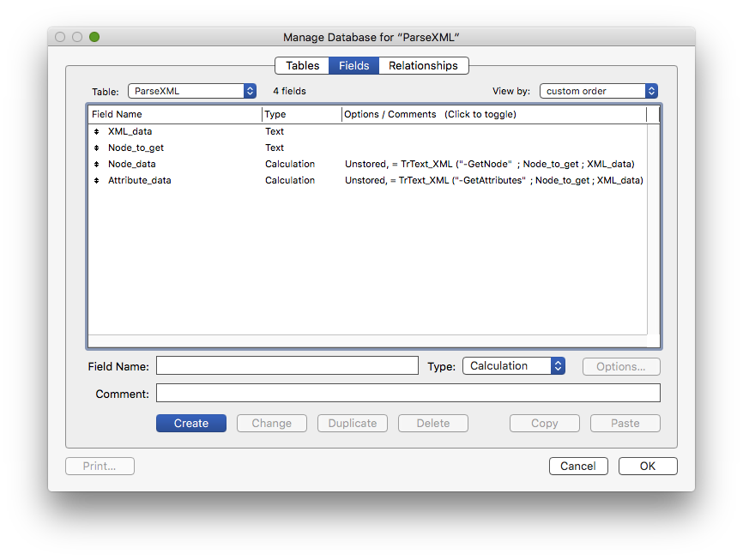Click the Text type of XML_data
Screen dimensions: 743x560
coord(275,131)
